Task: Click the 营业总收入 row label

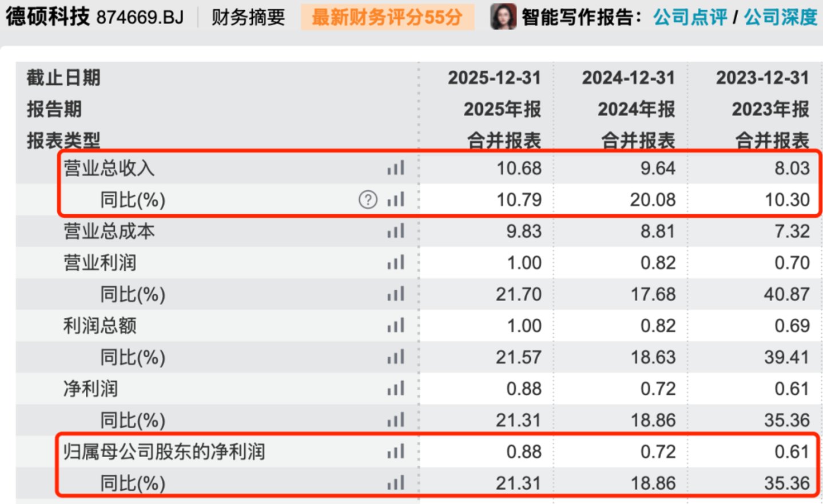Action: (x=109, y=168)
